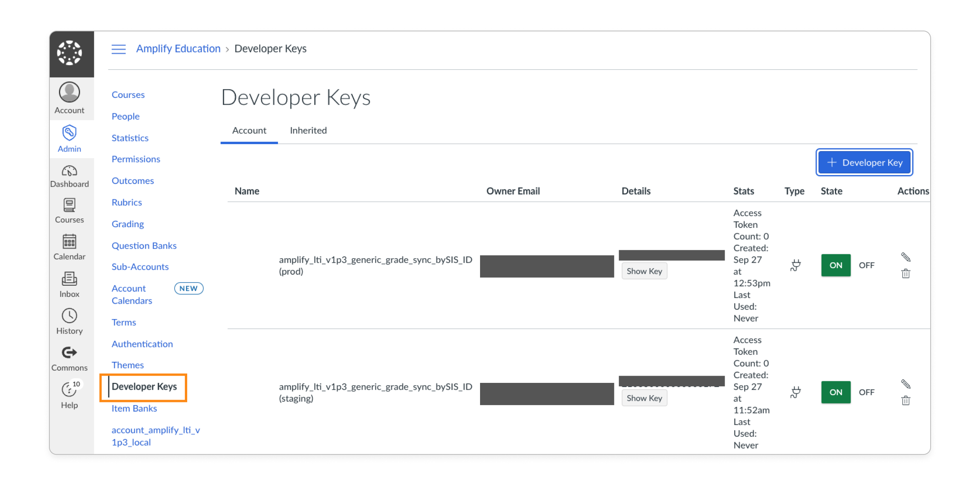Open the hamburger navigation menu
This screenshot has height=485, width=980.
pos(118,49)
